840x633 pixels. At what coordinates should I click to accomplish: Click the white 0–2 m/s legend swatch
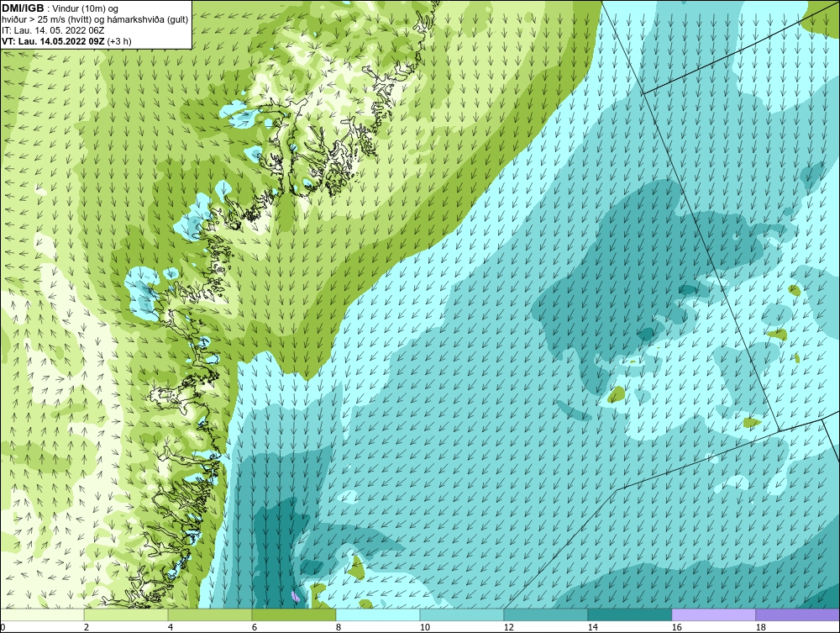click(x=42, y=615)
